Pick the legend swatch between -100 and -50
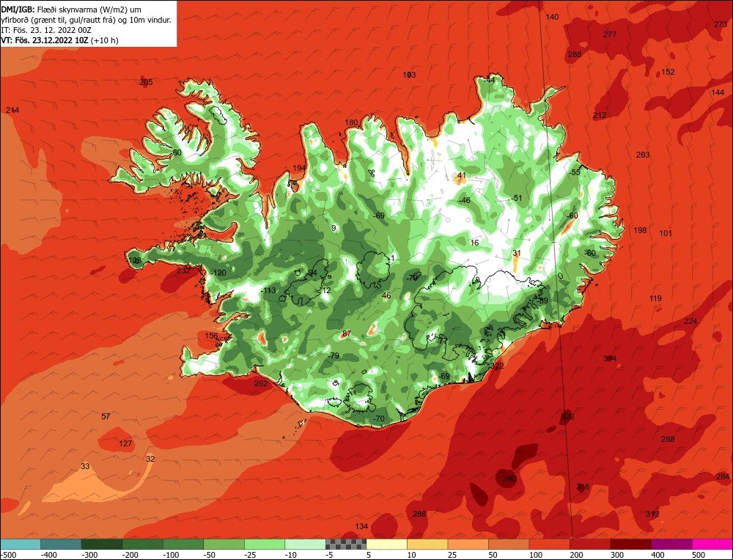Viewport: 733px width, 560px height. tap(183, 544)
